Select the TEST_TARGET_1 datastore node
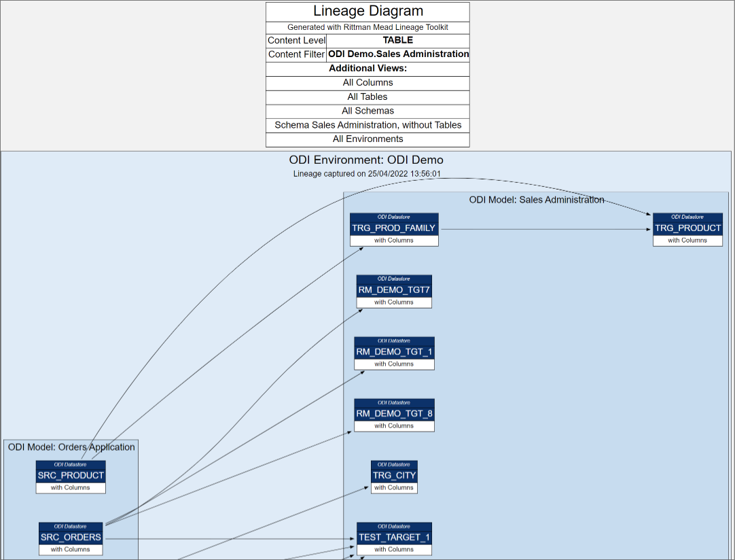This screenshot has height=560, width=735. point(394,538)
